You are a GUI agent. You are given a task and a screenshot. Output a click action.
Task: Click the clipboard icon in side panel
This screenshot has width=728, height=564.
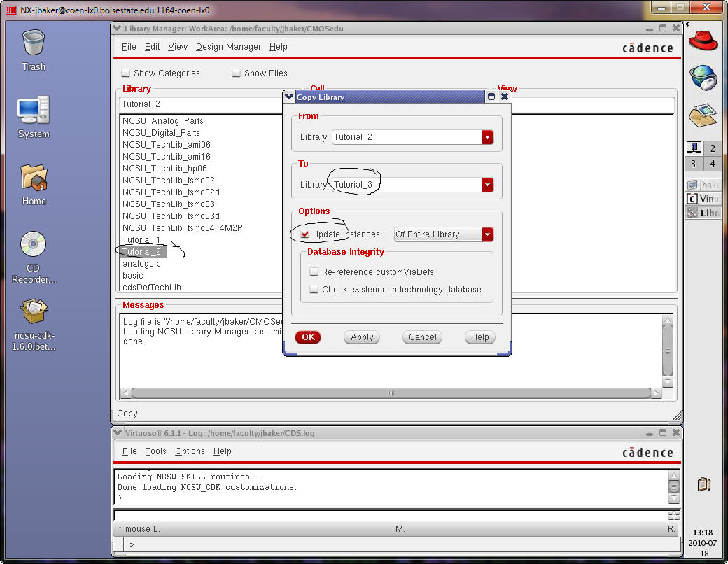(x=704, y=484)
